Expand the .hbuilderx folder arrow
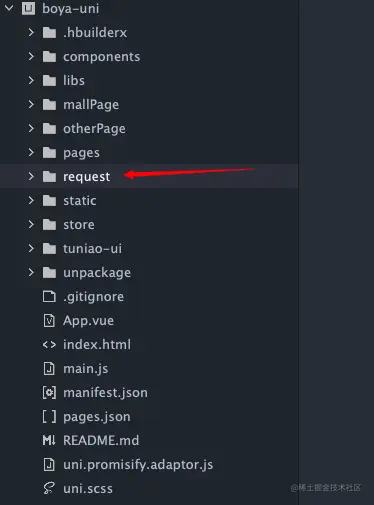This screenshot has width=374, height=505. 31,32
